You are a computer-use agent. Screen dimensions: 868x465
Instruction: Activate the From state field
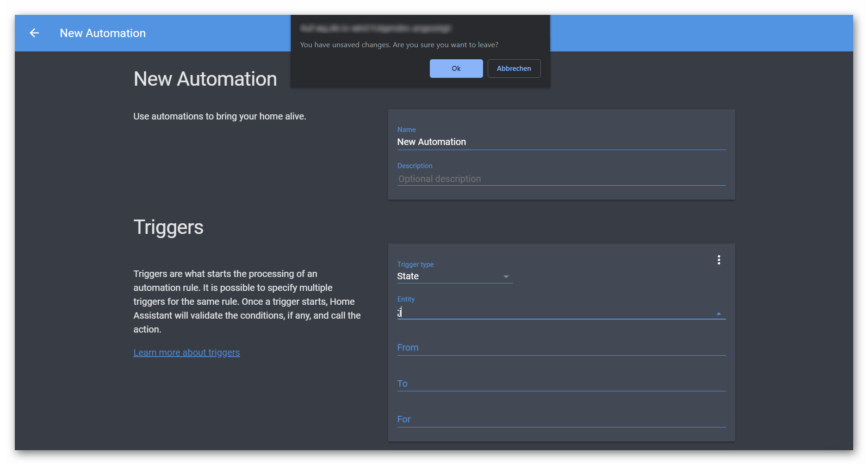point(561,348)
